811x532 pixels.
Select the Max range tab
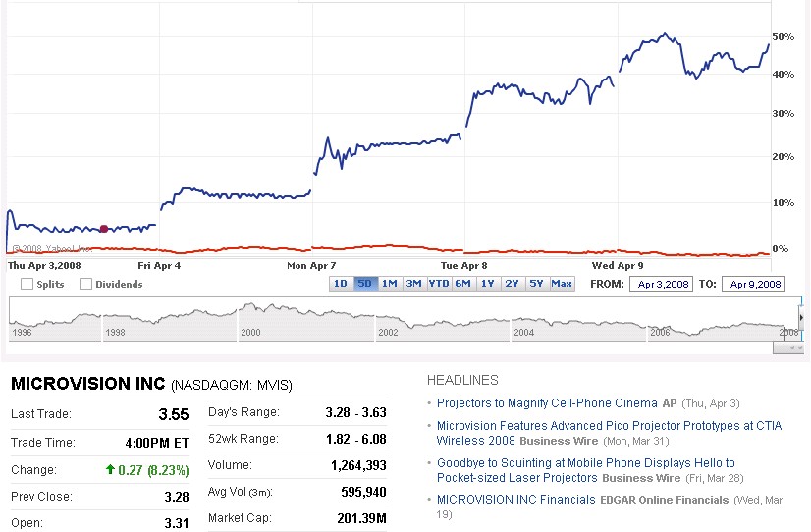pos(562,284)
